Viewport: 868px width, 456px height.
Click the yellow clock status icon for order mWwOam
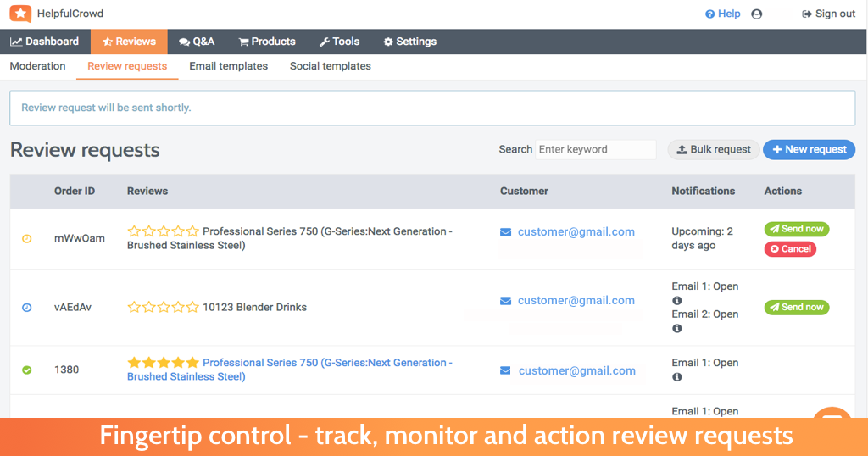26,238
